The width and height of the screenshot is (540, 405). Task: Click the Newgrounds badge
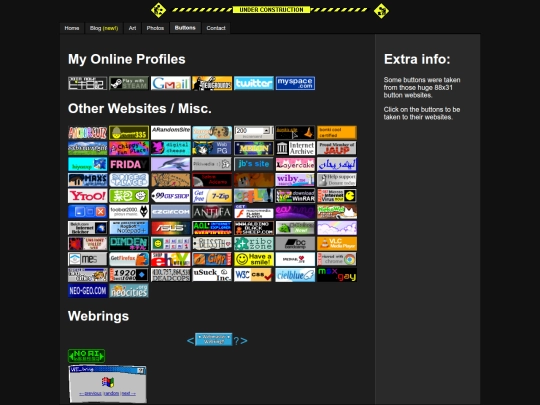[x=212, y=83]
